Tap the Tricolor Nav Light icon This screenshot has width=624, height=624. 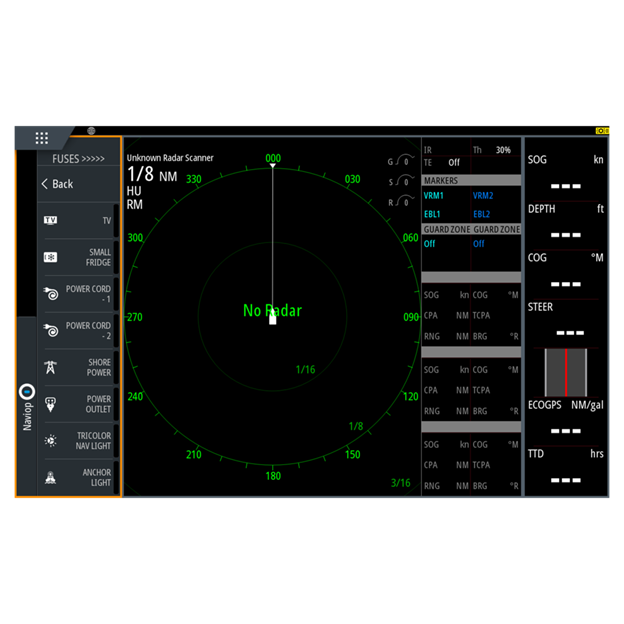(x=51, y=441)
